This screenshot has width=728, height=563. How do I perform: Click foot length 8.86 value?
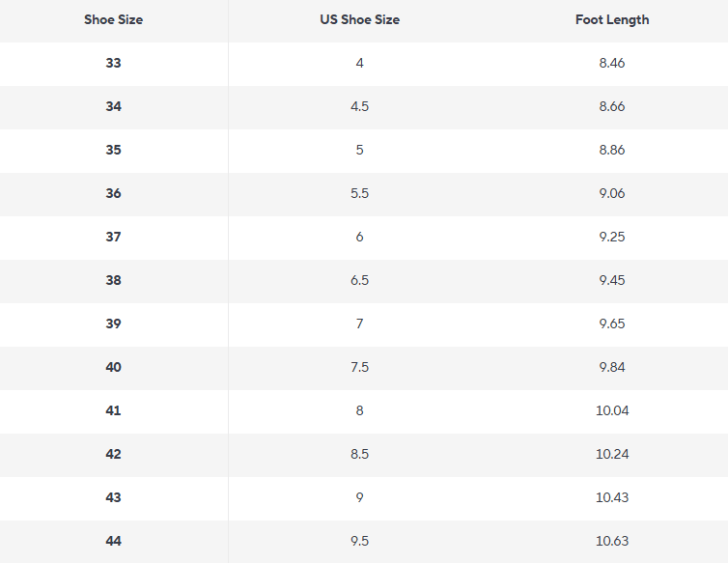612,150
